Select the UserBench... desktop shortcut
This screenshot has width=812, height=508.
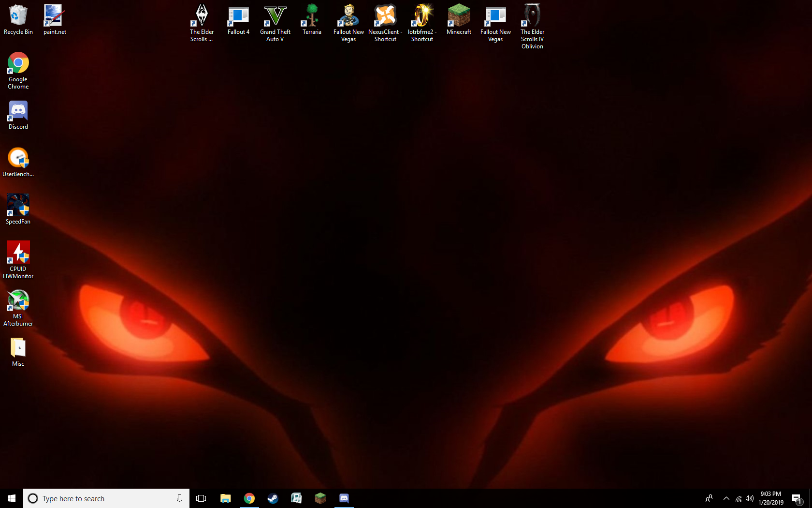[18, 163]
